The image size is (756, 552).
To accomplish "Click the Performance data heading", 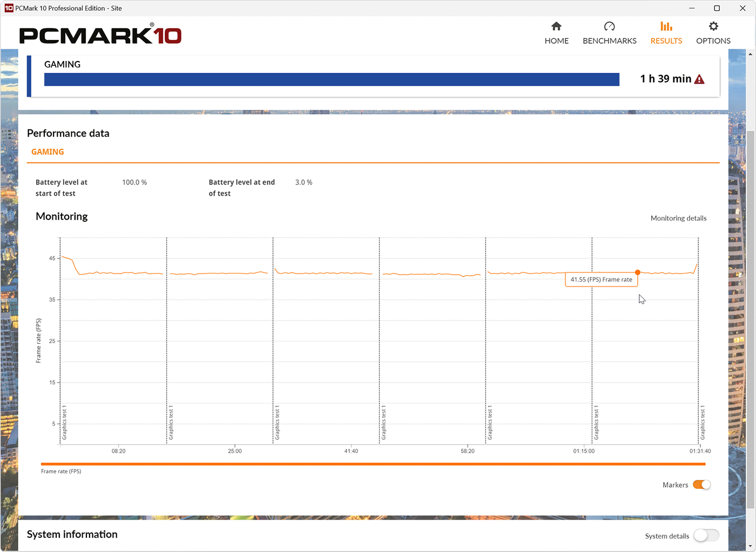I will point(68,133).
